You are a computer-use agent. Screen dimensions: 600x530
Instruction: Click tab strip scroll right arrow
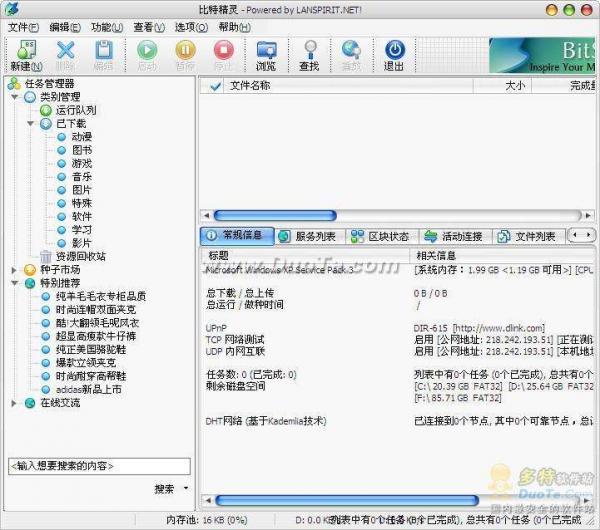pyautogui.click(x=588, y=235)
